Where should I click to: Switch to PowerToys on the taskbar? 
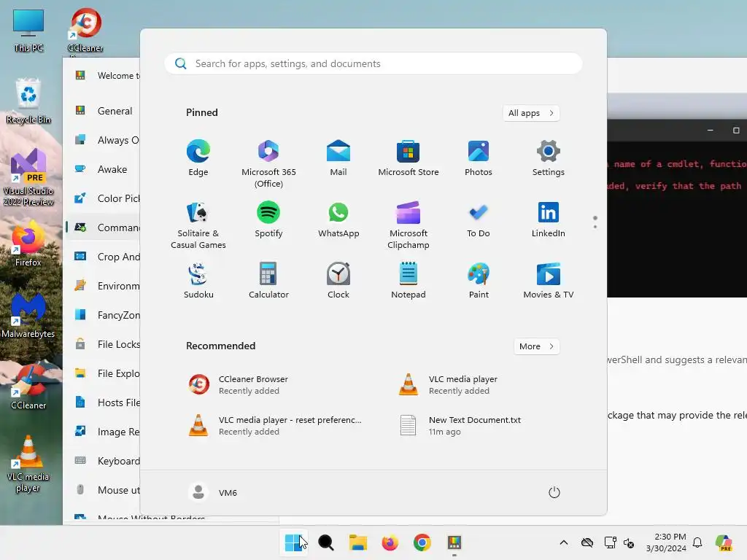[x=454, y=542]
